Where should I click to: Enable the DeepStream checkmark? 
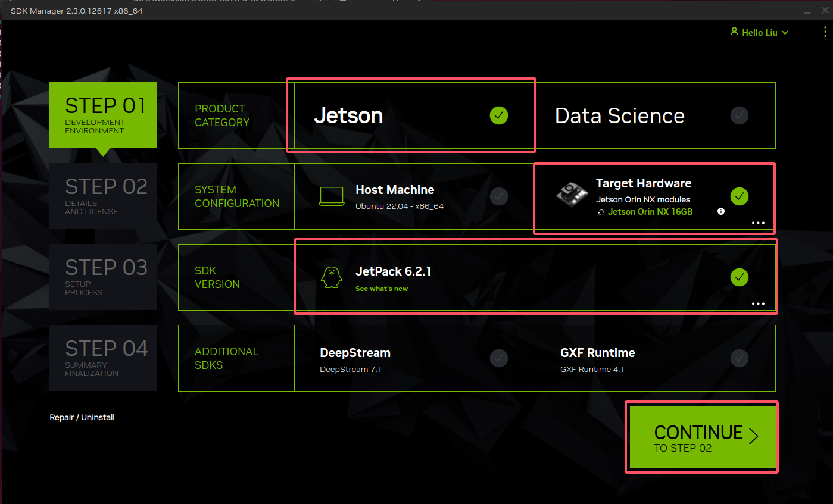click(499, 358)
